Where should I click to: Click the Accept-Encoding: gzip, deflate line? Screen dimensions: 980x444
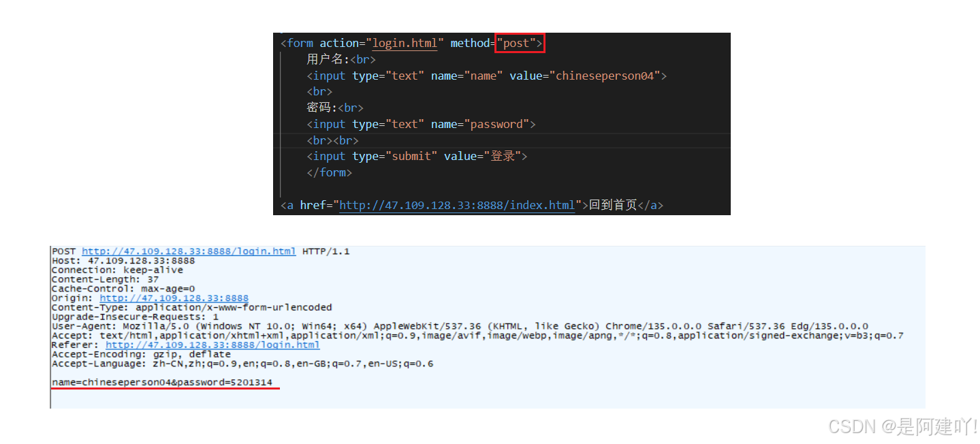tap(141, 354)
